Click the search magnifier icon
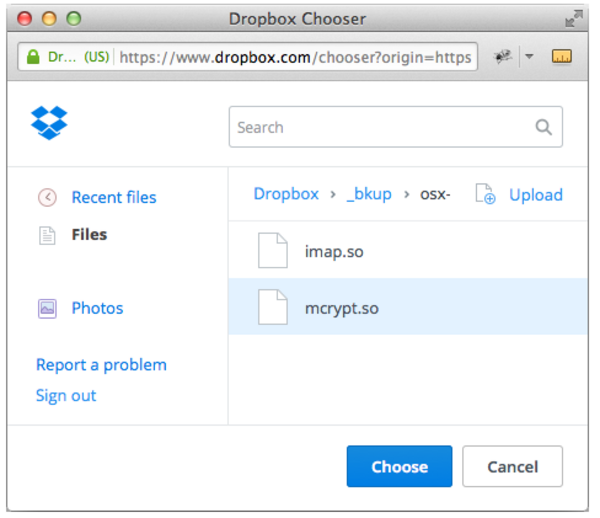The image size is (600, 518). pyautogui.click(x=544, y=127)
